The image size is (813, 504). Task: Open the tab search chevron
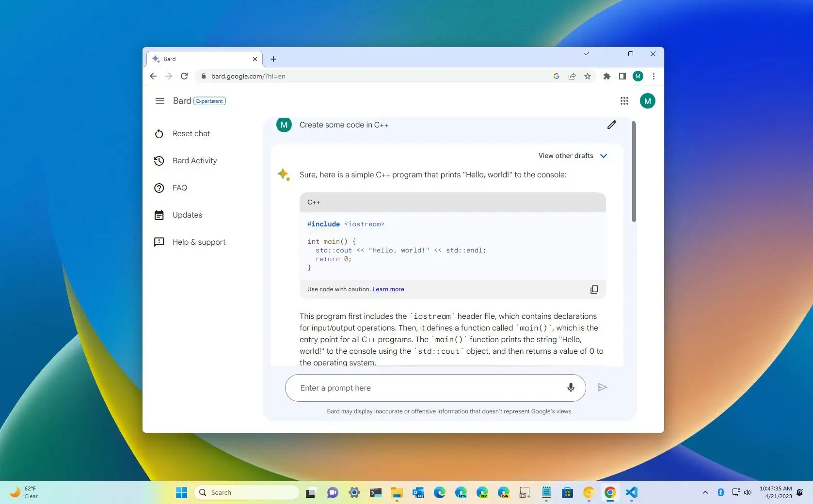coord(586,54)
